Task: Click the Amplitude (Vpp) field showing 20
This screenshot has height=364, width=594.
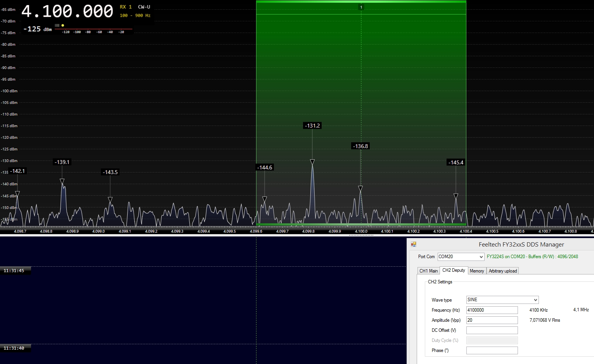Action: [492, 320]
